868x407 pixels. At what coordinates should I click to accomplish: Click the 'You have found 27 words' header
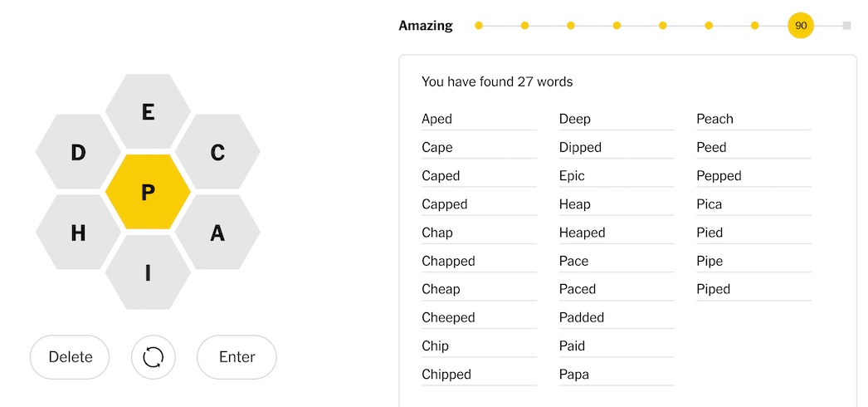[497, 81]
